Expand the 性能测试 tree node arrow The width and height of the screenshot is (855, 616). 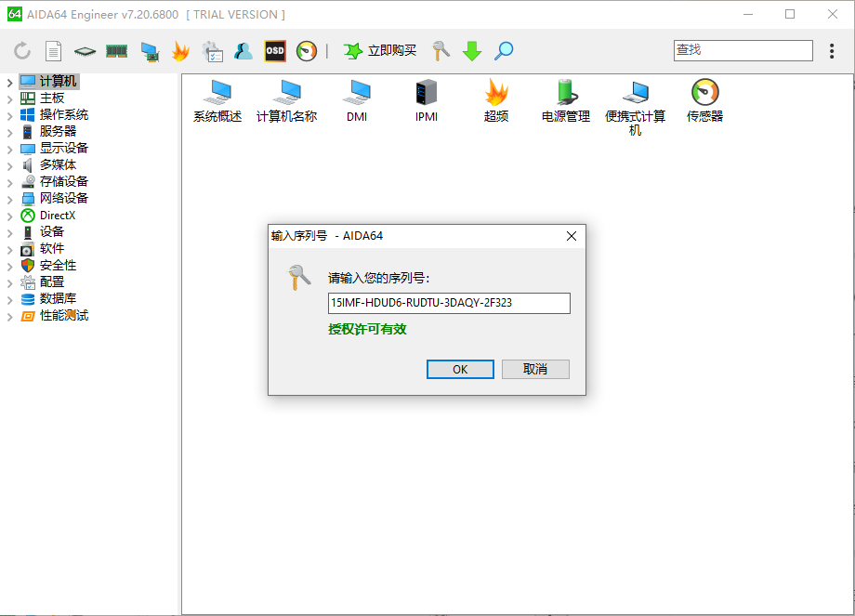[x=9, y=317]
